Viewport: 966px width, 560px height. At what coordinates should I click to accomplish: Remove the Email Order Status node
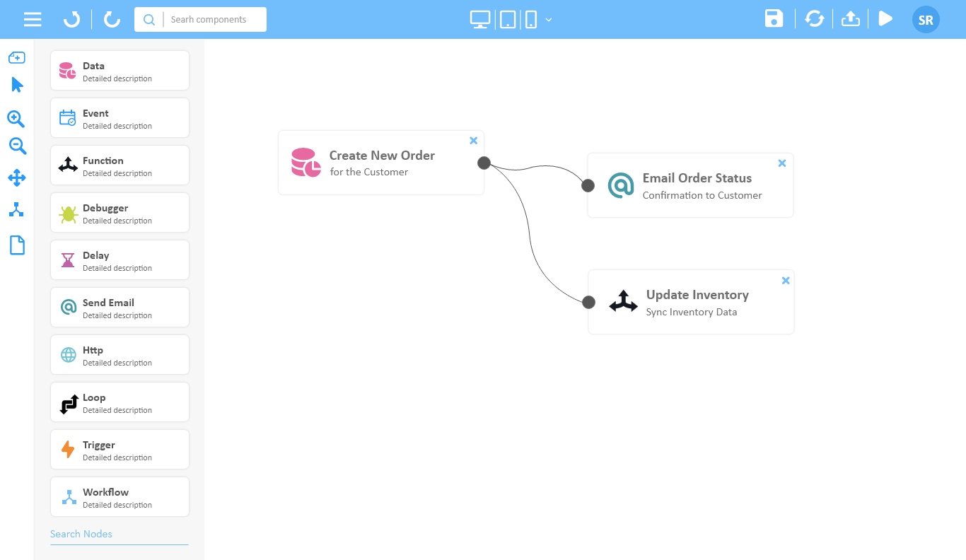pos(781,163)
